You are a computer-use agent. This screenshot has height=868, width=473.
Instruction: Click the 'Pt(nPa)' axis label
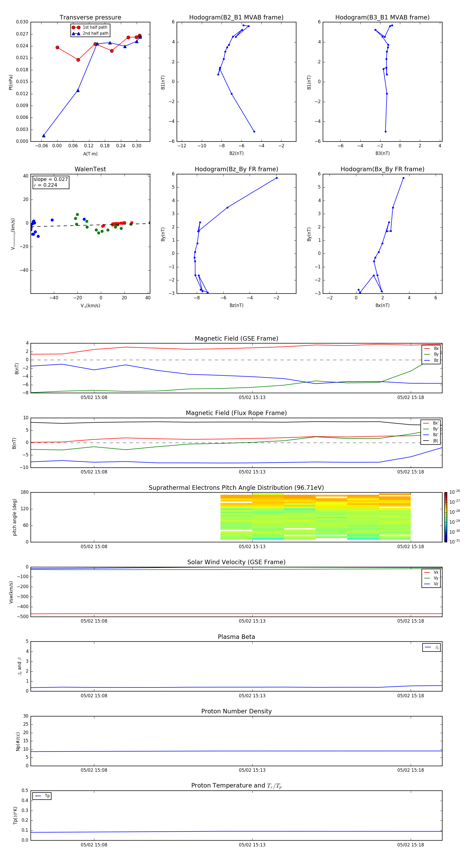pos(11,82)
